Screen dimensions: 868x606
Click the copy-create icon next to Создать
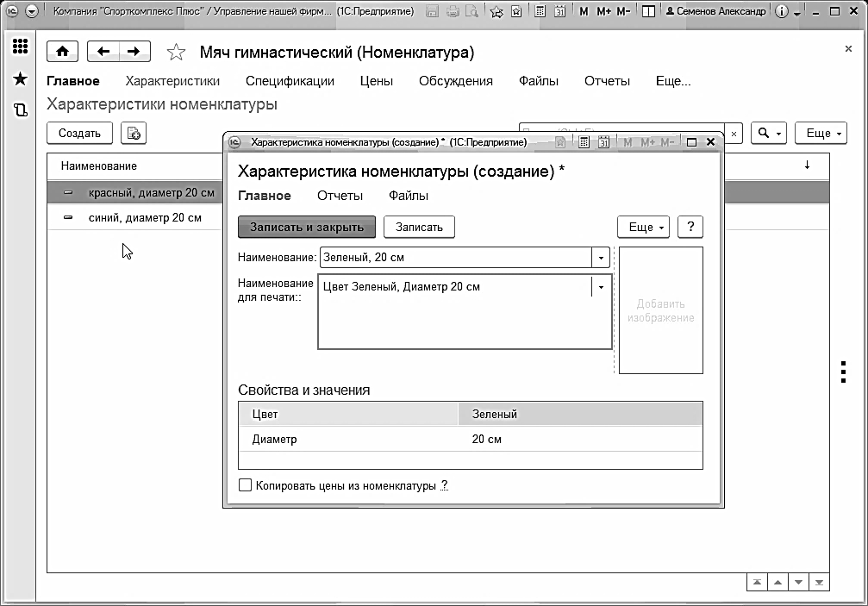pyautogui.click(x=134, y=133)
